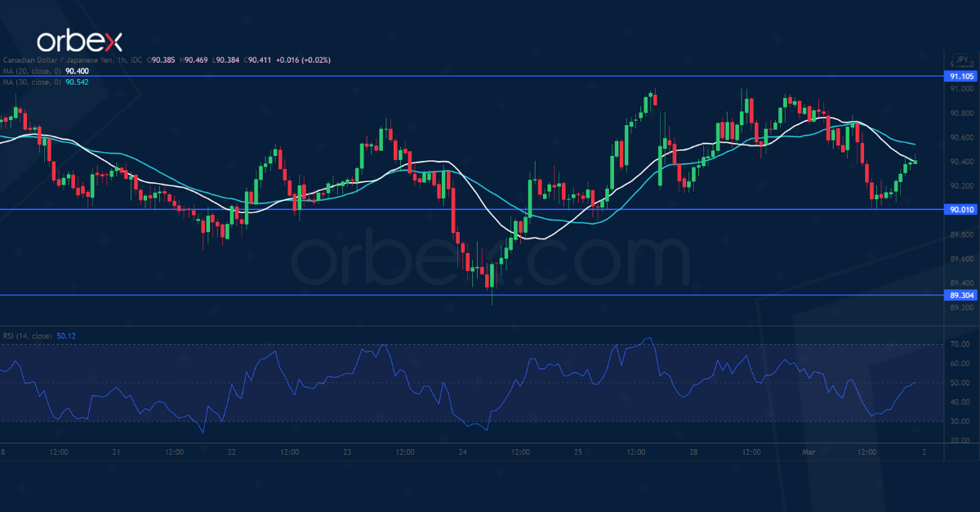
Task: Select the RSI (14, close) indicator legend
Action: tap(27, 336)
